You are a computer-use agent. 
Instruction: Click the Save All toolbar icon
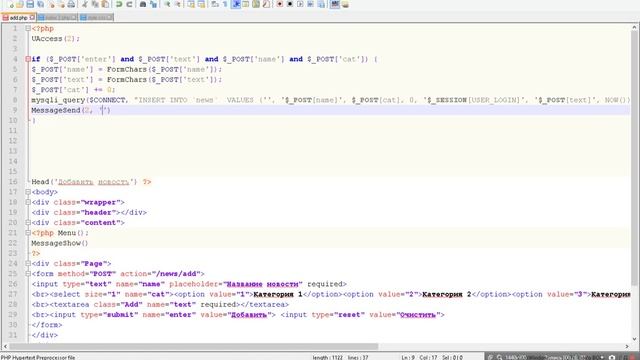click(41, 4)
